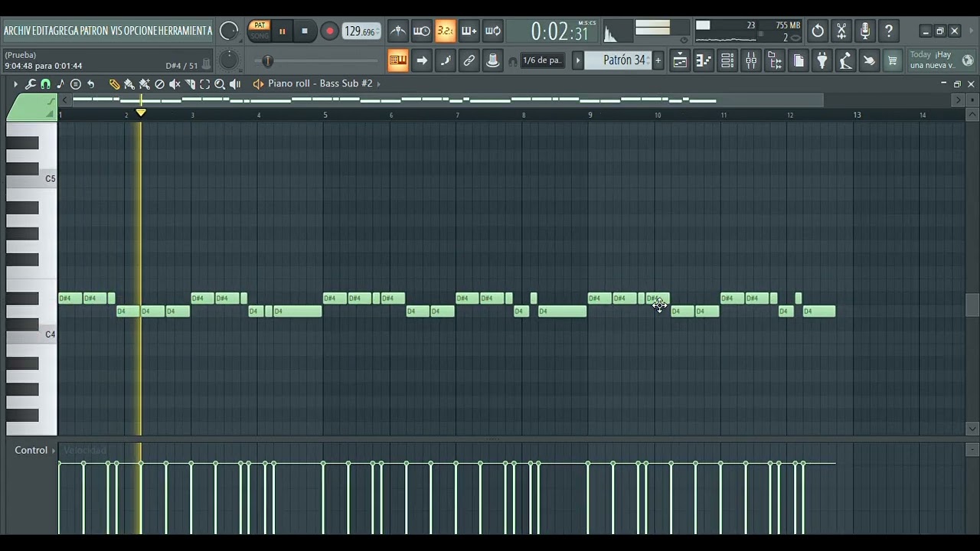Choose the Select marquee tool
Image resolution: width=980 pixels, height=551 pixels.
pos(204,84)
